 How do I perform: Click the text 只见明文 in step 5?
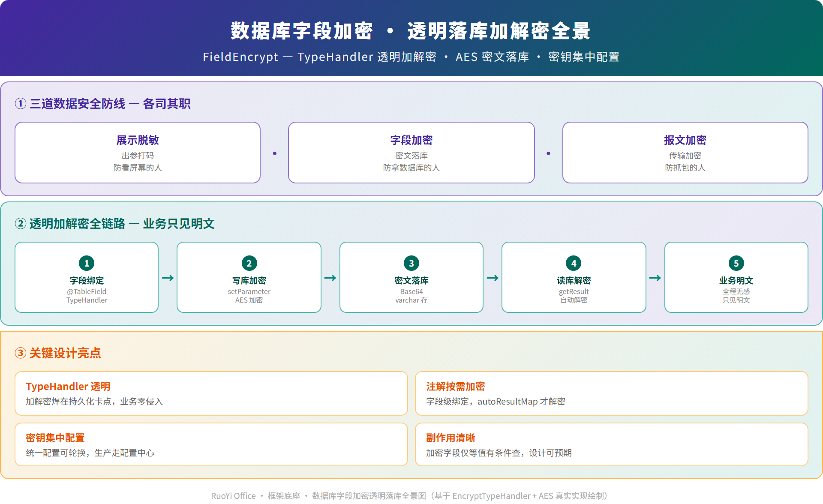coord(736,300)
